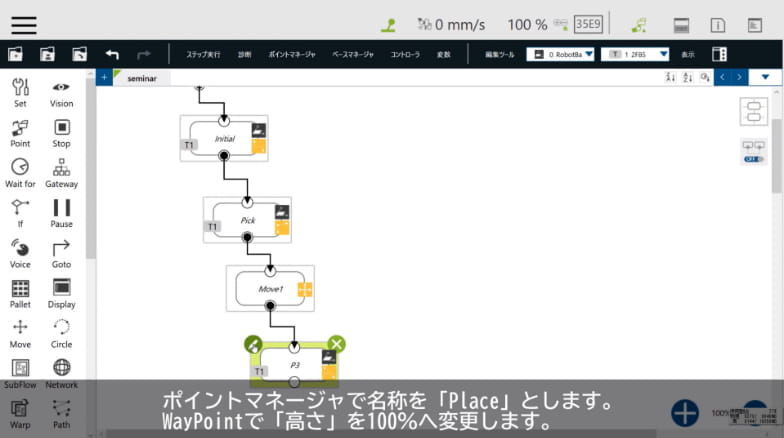Switch to the seminar tab
This screenshot has height=438, width=784.
[142, 78]
